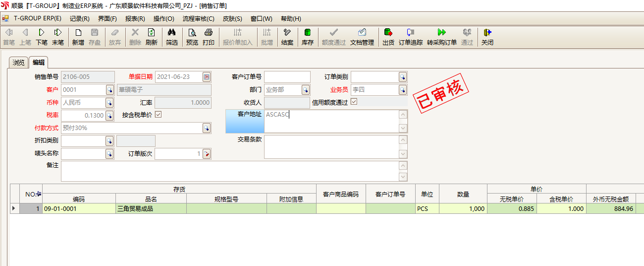Click the 出货 (Ship) toolbar icon
Viewport: 644px width, 266px height.
click(388, 37)
